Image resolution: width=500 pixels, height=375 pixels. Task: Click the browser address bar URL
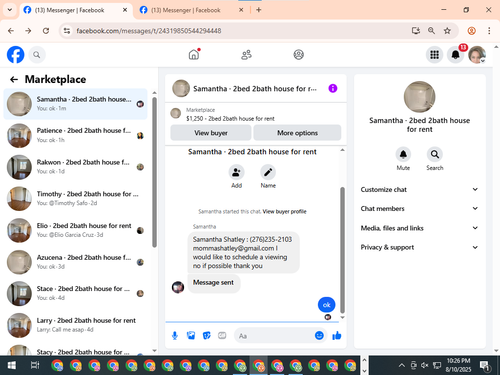[149, 31]
